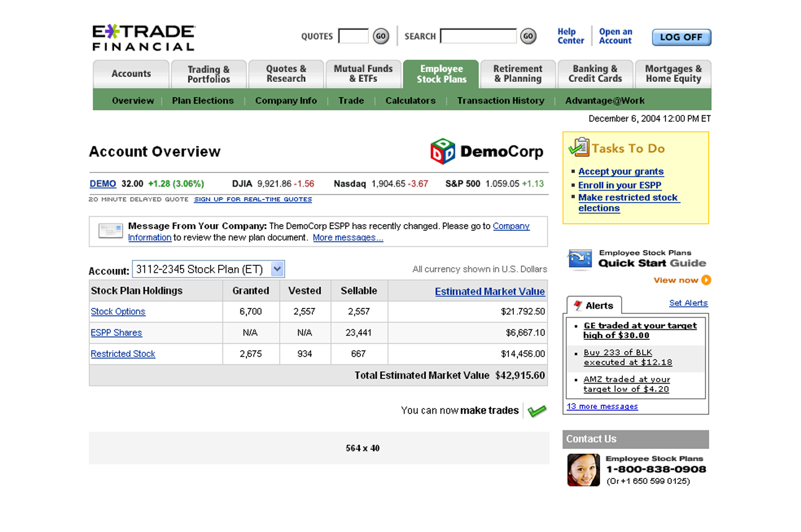This screenshot has height=532, width=801.
Task: Focus the Quotes input field
Action: (x=354, y=36)
